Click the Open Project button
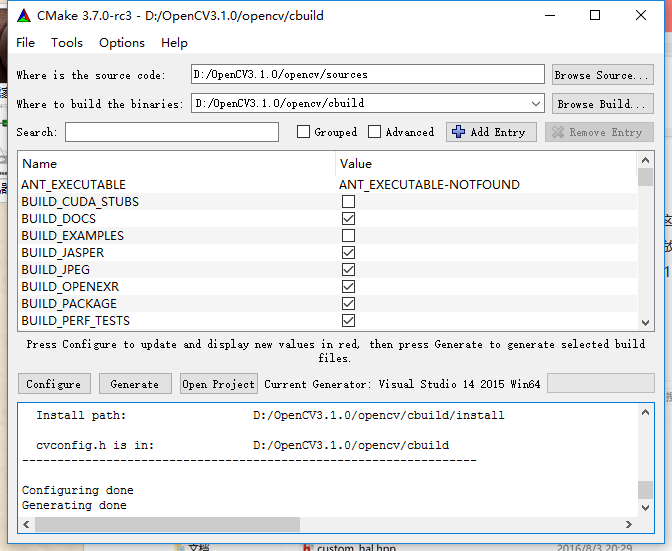This screenshot has height=551, width=672. [219, 384]
